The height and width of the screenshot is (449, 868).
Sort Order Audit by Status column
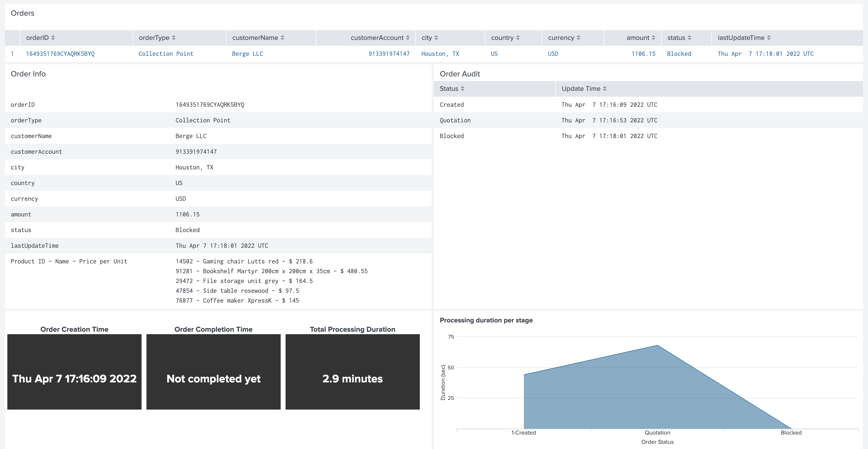coord(463,89)
